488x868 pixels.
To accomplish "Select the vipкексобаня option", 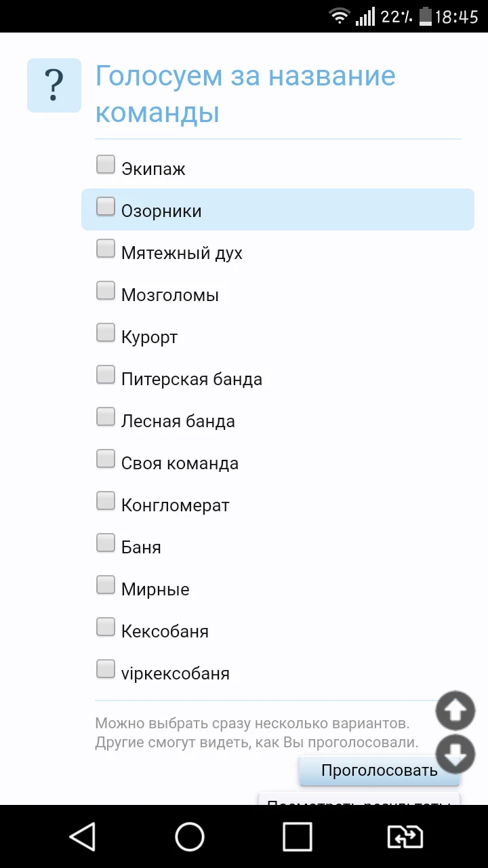I will [x=106, y=669].
